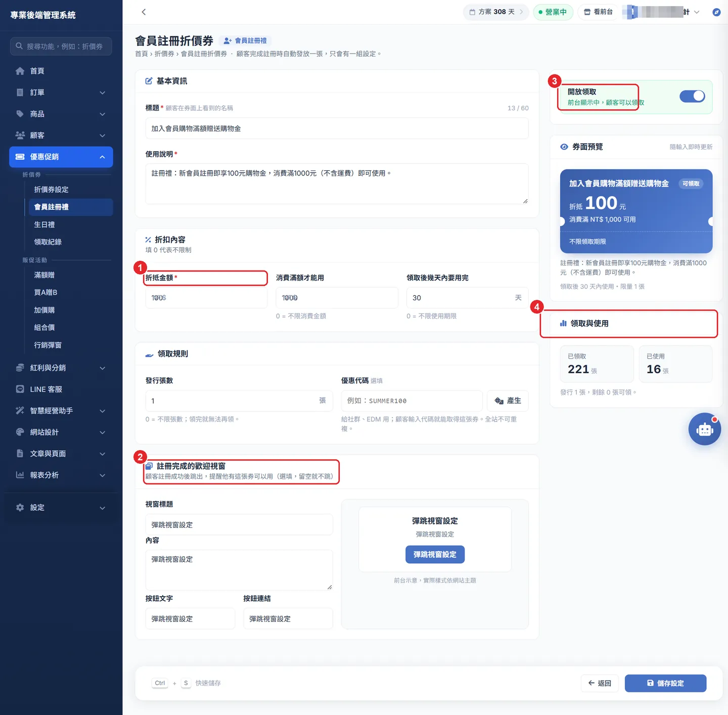The width and height of the screenshot is (728, 715).
Task: Expand the 顧客 section chevron
Action: (103, 136)
